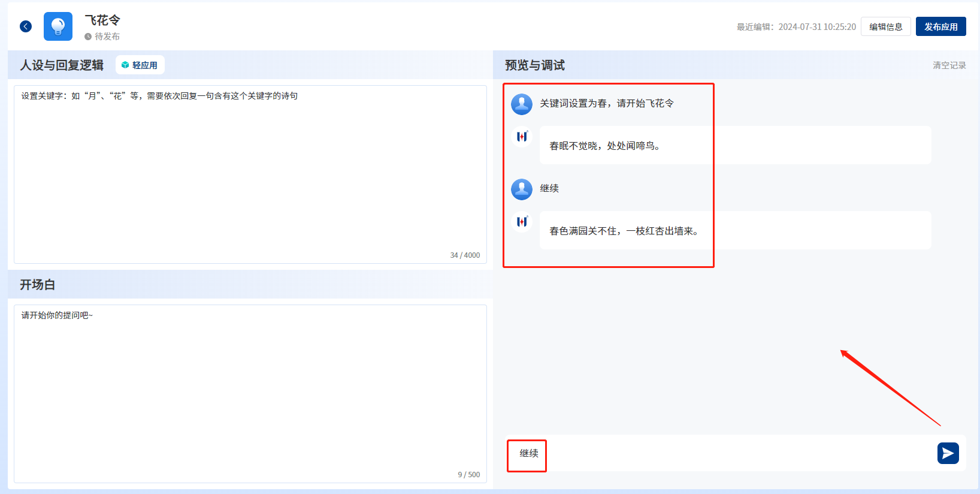Clear chat history with 清空记录
Screen dimensions: 980x494
pos(949,65)
